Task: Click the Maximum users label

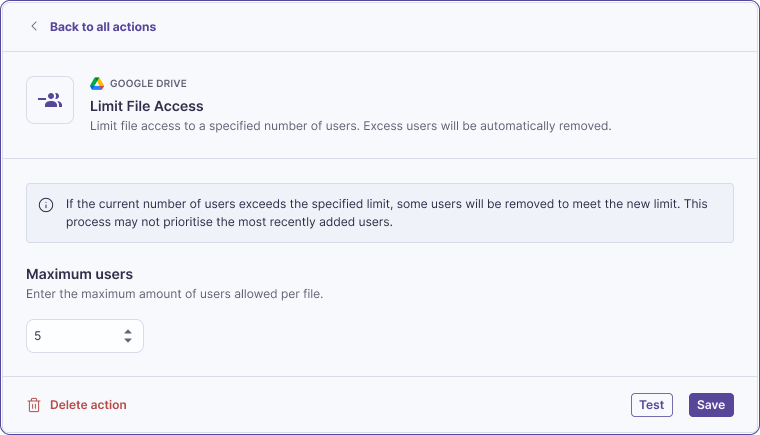Action: [79, 274]
